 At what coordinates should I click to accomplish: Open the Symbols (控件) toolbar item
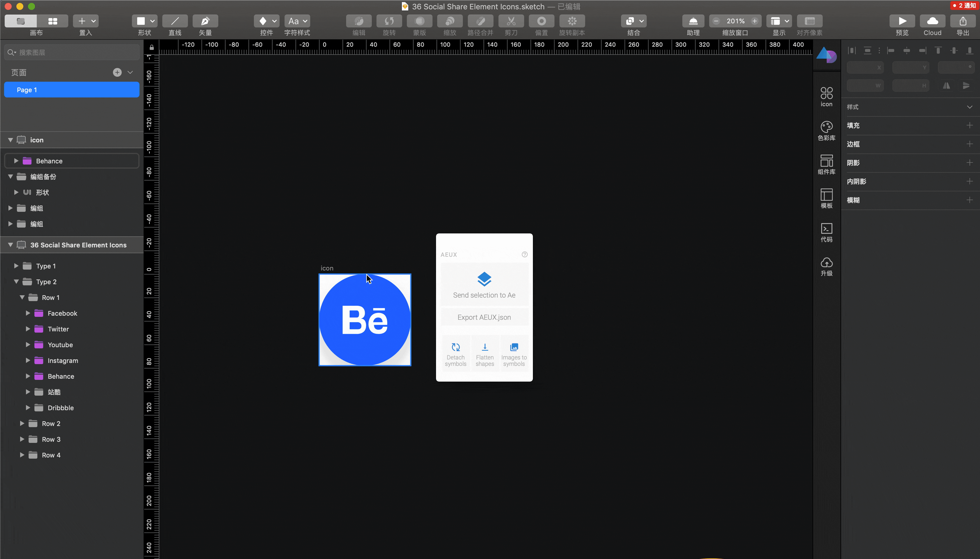coord(266,21)
